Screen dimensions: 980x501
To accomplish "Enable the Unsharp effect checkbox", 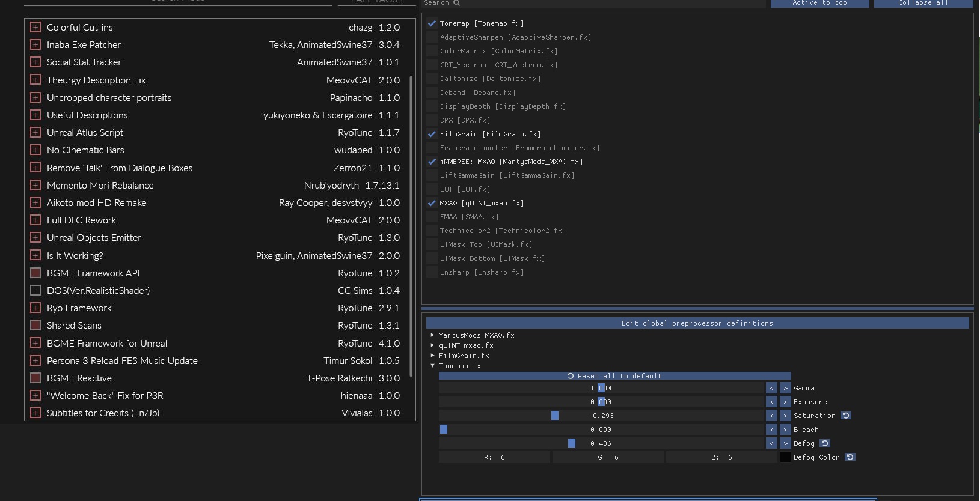I will pyautogui.click(x=432, y=272).
